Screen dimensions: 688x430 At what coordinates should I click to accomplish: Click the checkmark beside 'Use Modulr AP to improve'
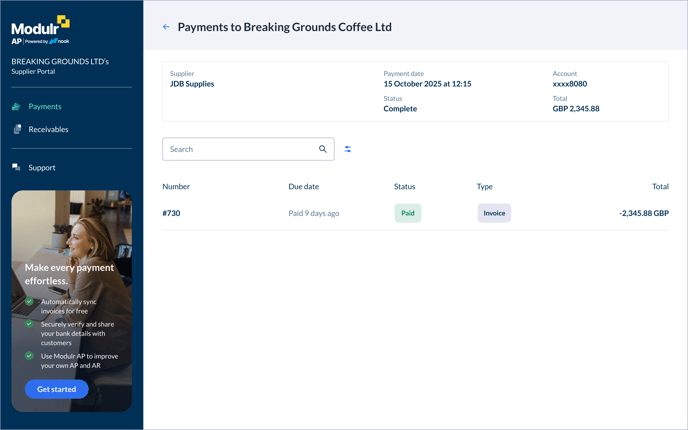(29, 356)
